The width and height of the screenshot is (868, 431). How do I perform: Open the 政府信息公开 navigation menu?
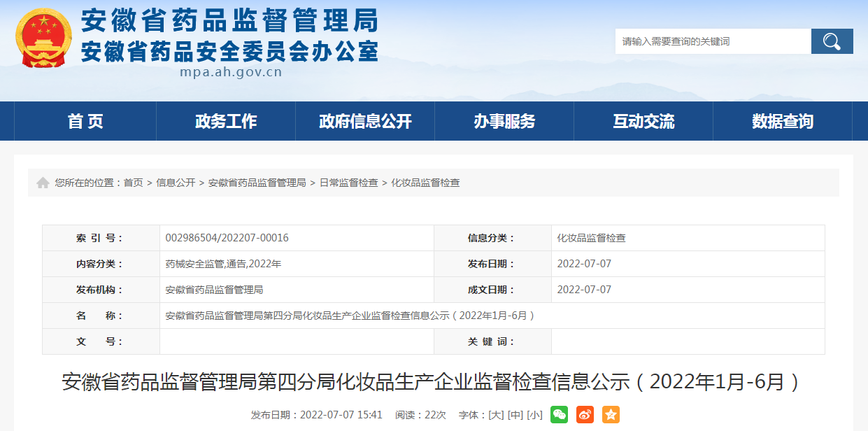click(365, 121)
